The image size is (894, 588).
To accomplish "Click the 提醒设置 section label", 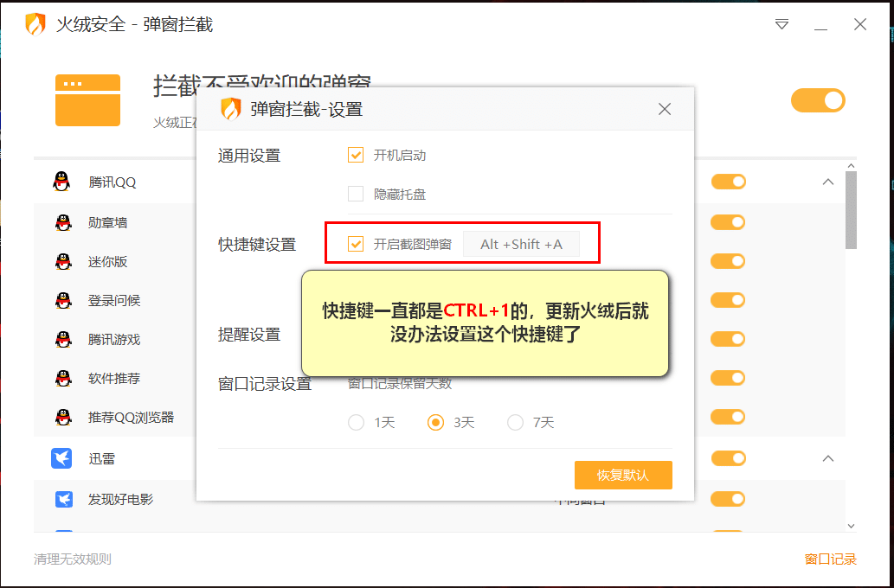I will (x=249, y=334).
